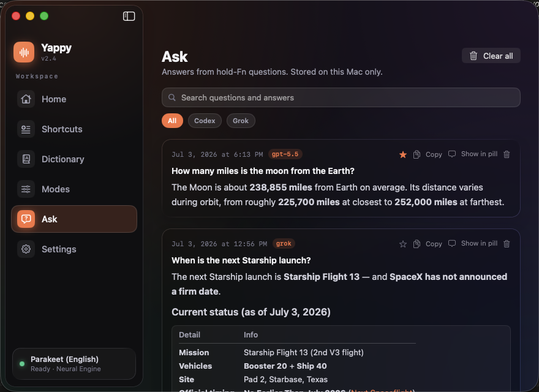The image size is (539, 392).
Task: Click the grok model tag
Action: 284,243
